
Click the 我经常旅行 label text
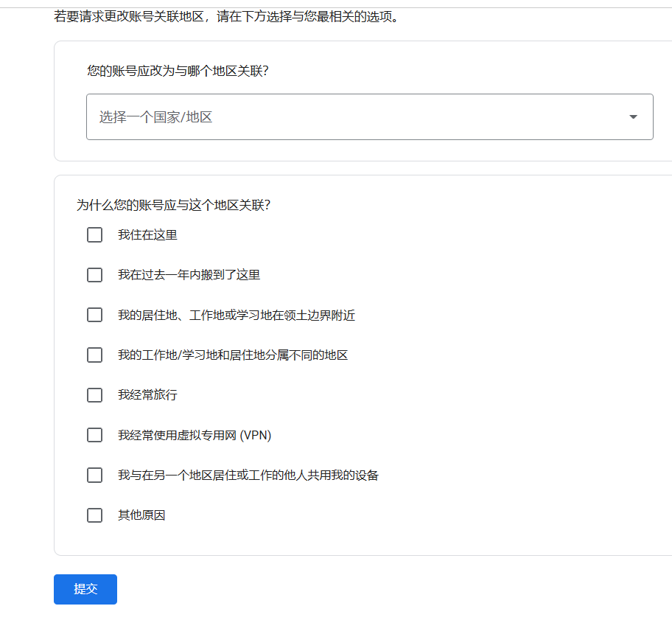point(147,395)
